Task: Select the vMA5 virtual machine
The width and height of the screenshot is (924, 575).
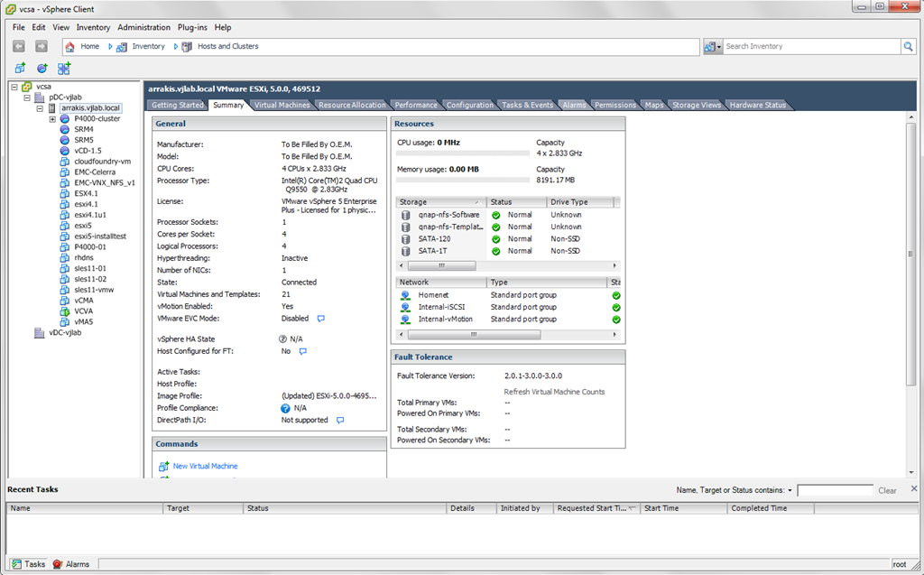Action: click(84, 322)
